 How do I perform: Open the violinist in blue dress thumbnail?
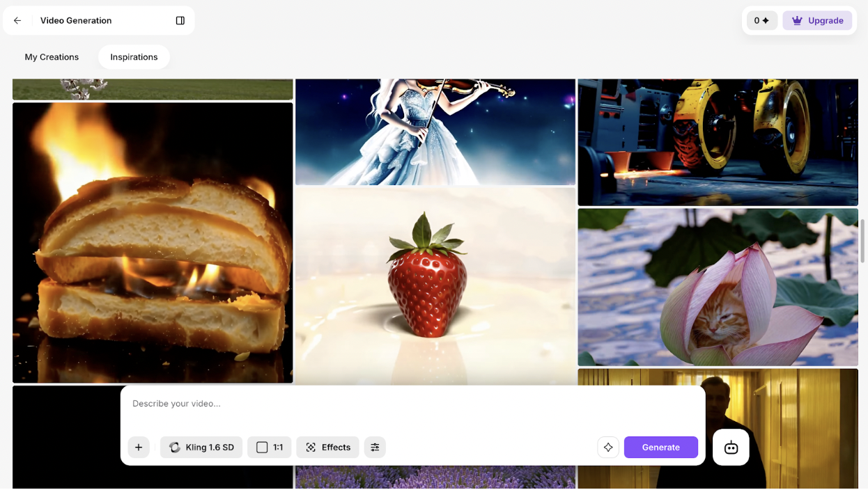(x=435, y=131)
